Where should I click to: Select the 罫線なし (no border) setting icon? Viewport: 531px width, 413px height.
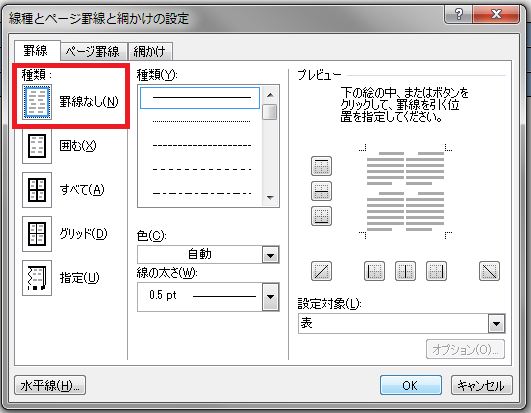tap(37, 102)
